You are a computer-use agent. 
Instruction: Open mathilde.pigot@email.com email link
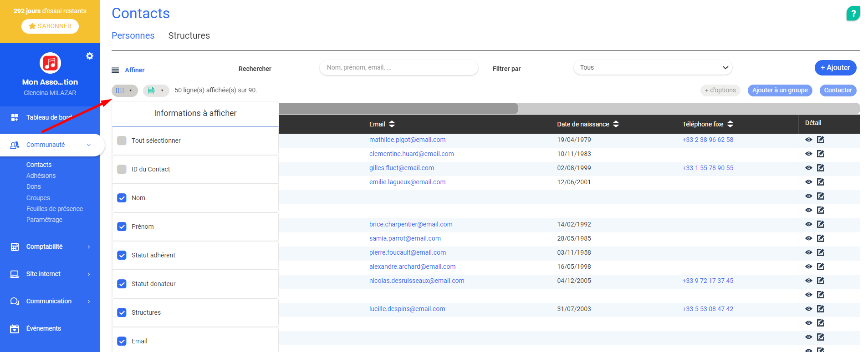[x=407, y=140]
